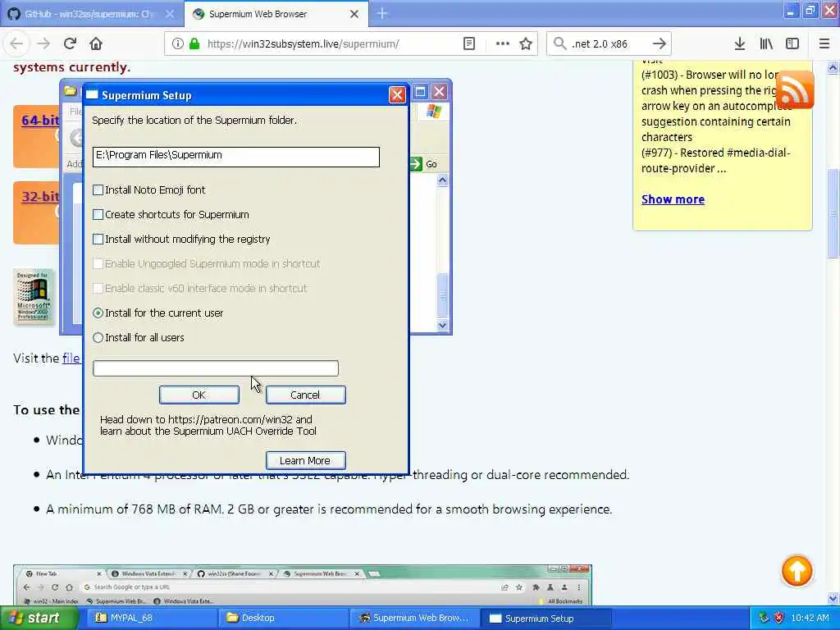Toggle Reader View icon in address bar
The width and height of the screenshot is (840, 630).
pyautogui.click(x=468, y=43)
